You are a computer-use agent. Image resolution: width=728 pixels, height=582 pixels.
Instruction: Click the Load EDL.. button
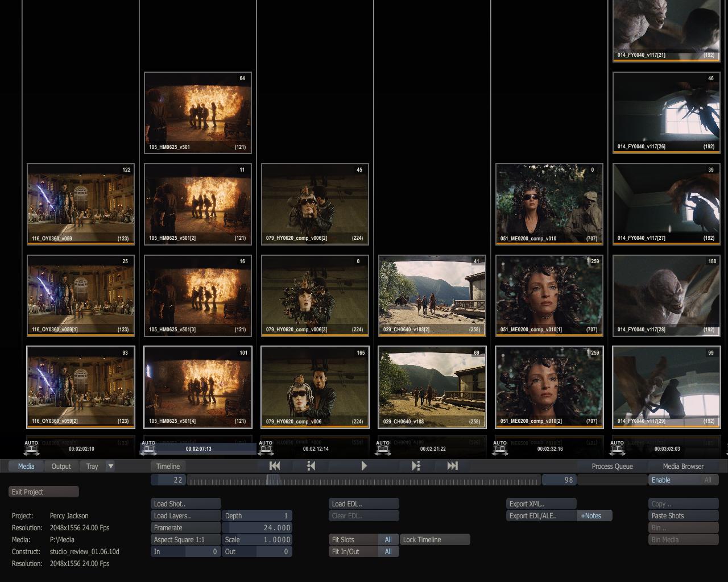(363, 504)
